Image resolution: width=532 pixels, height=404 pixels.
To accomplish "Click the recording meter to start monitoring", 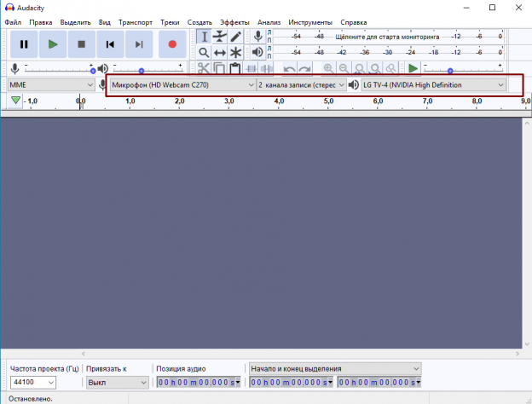I will pos(388,37).
